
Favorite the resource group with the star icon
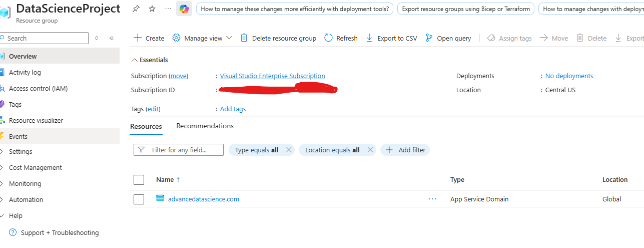coord(152,9)
